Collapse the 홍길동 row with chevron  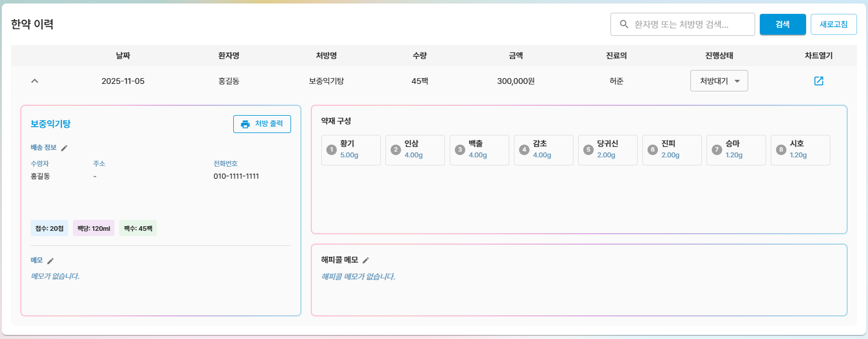click(x=35, y=81)
